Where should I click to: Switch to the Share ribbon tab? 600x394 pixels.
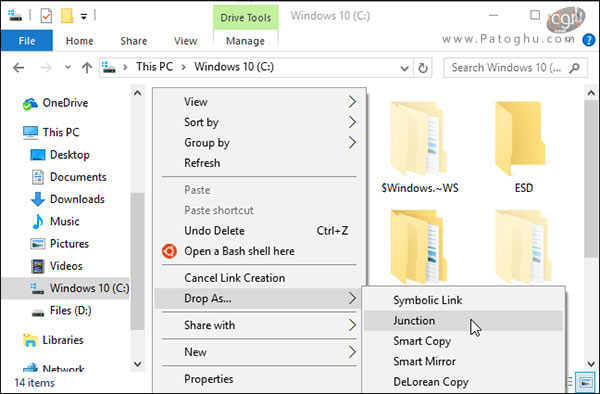[134, 41]
